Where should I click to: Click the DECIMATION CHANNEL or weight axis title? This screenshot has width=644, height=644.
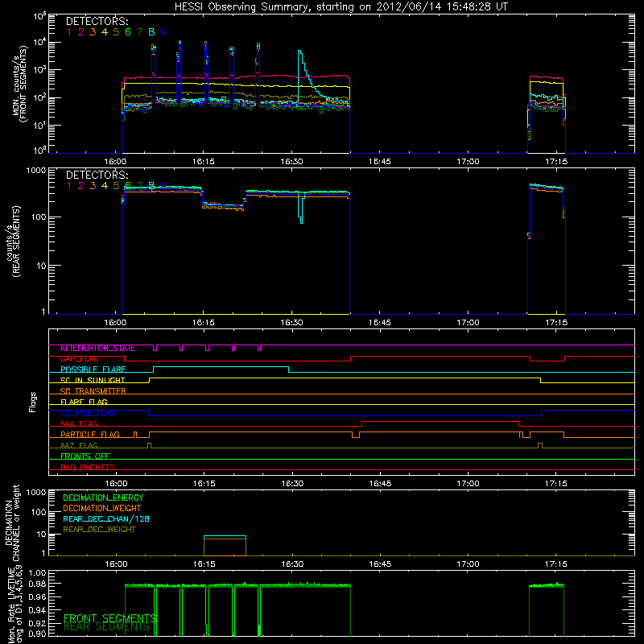tap(12, 522)
